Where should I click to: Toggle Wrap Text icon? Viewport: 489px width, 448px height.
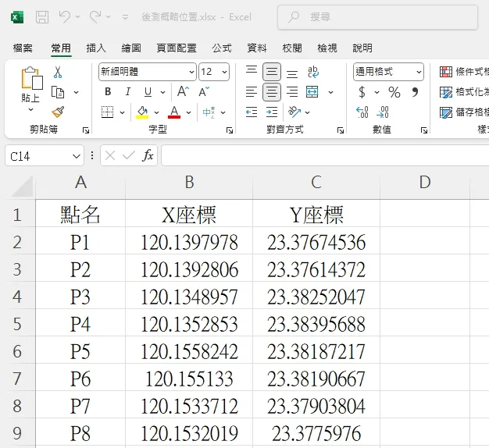pos(312,72)
